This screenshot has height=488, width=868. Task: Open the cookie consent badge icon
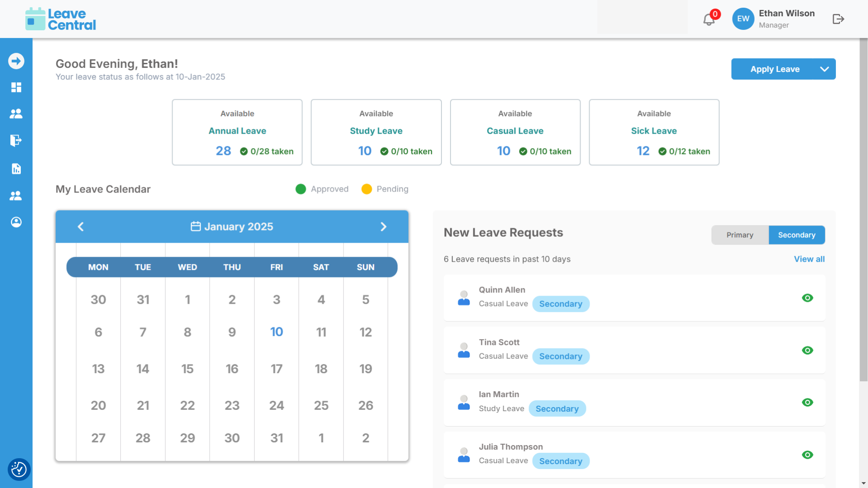click(x=19, y=469)
